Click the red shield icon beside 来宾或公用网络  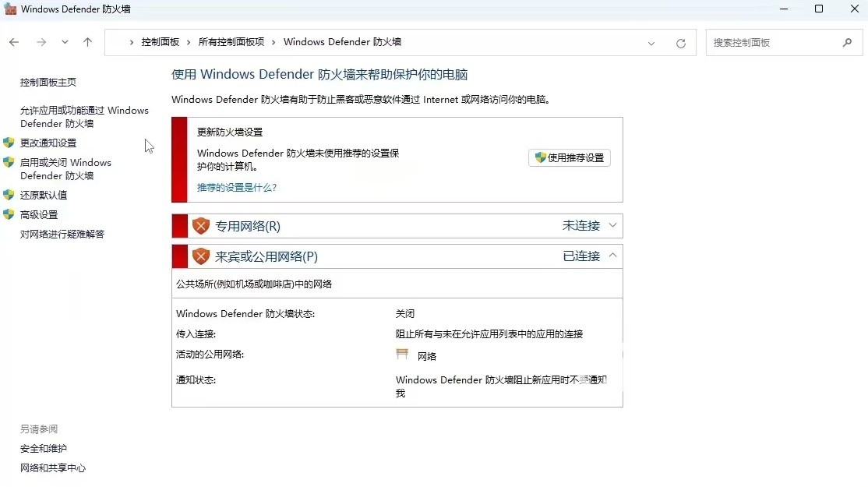coord(201,256)
